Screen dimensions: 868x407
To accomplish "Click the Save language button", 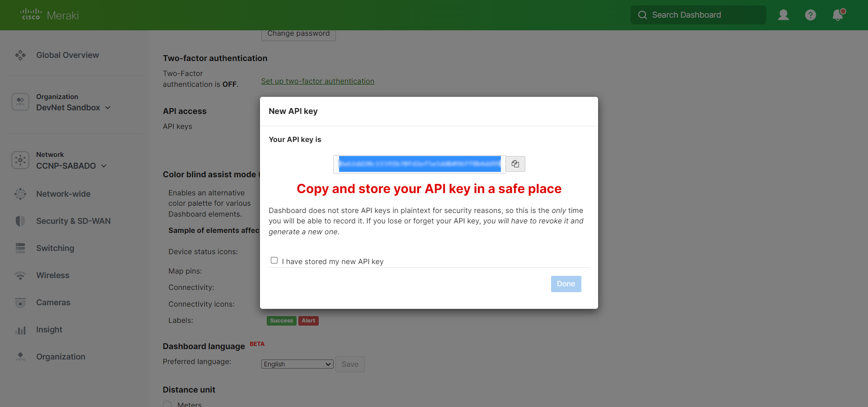I will (350, 364).
